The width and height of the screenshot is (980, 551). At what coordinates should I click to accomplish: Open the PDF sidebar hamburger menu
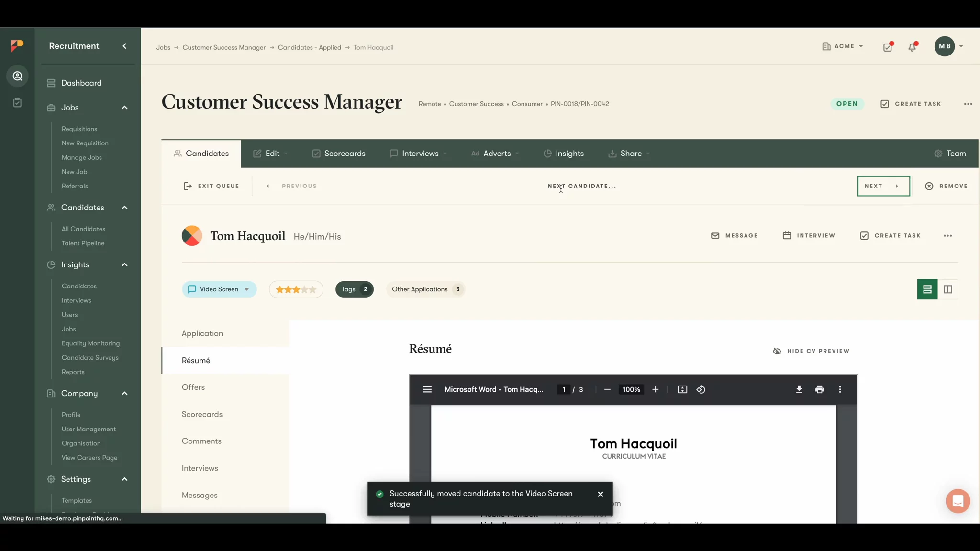pyautogui.click(x=427, y=389)
